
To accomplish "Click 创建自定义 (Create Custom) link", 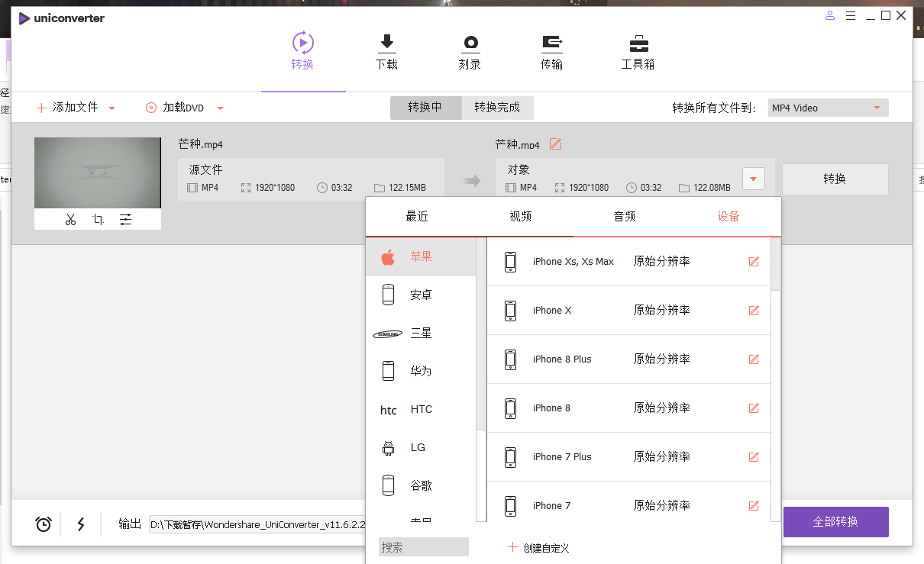I will coord(538,548).
